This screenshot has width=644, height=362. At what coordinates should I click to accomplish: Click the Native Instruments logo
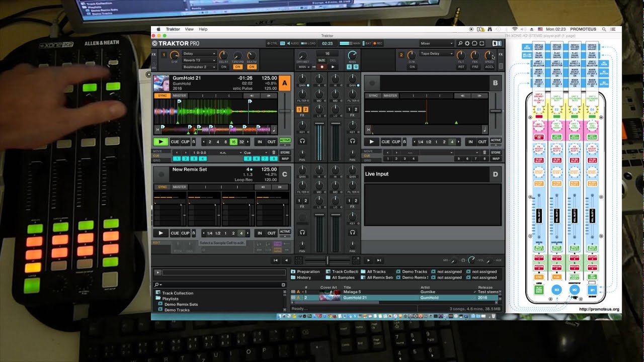[x=497, y=44]
